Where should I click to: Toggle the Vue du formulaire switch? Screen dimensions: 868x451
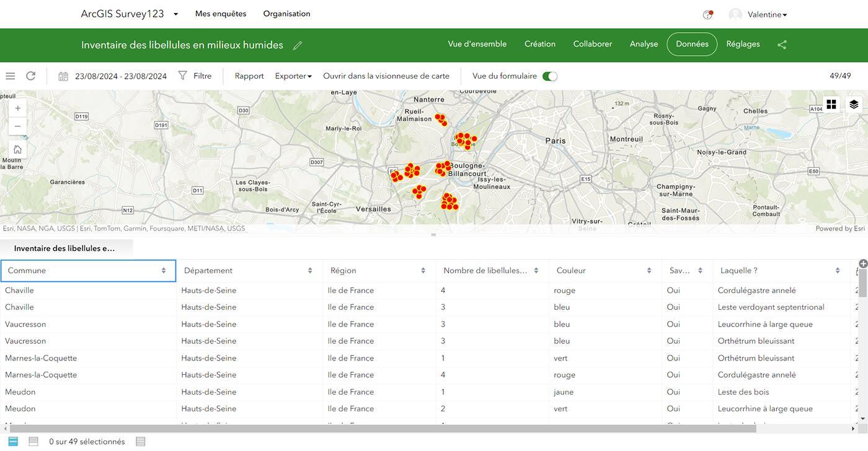tap(550, 76)
